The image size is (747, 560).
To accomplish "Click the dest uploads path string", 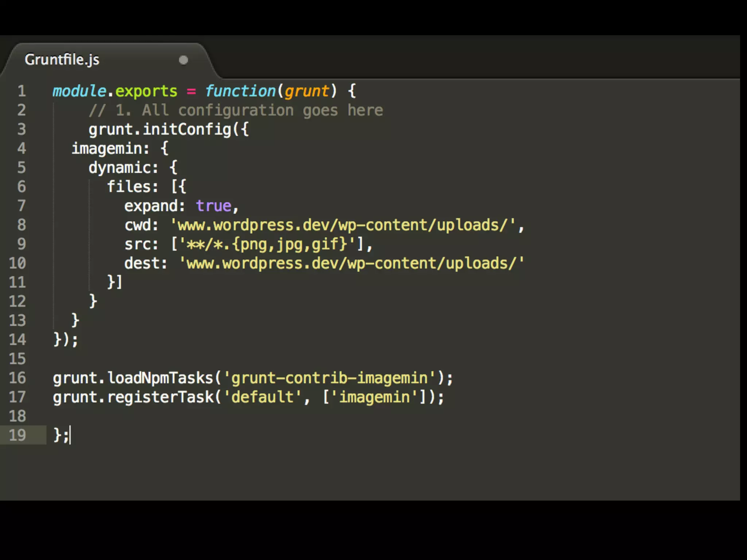I will coord(352,263).
